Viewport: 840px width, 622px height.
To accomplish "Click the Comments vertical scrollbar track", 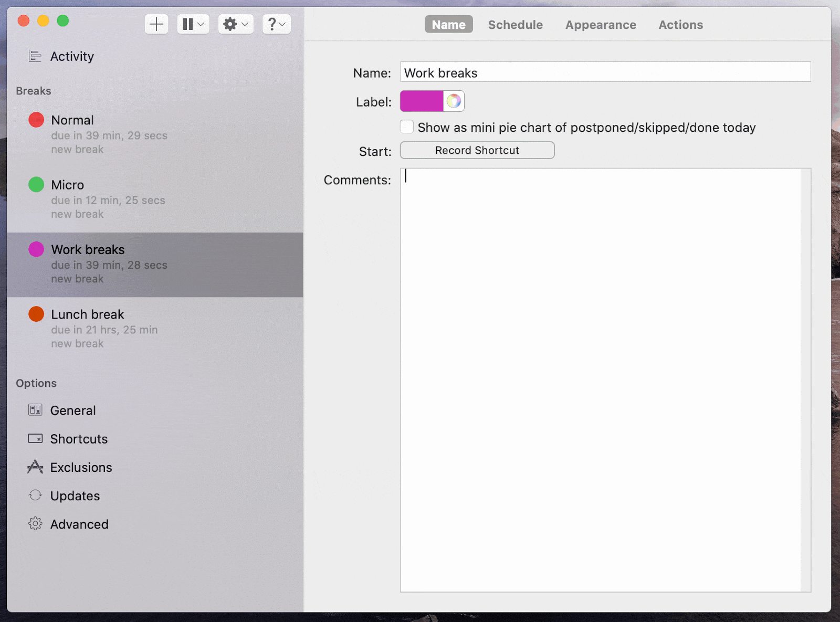I will pos(805,380).
